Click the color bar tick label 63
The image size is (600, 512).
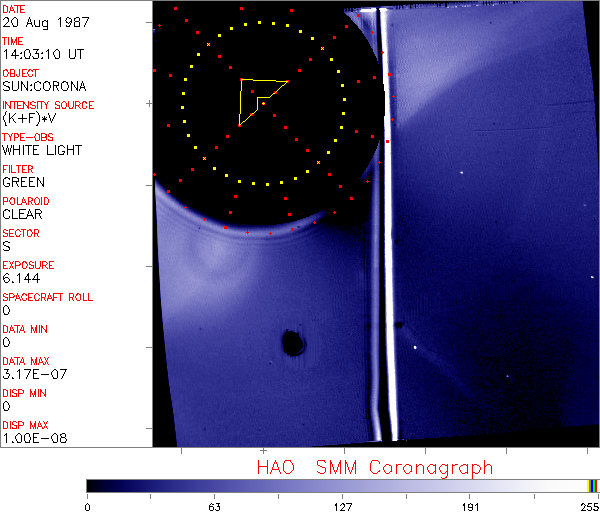pyautogui.click(x=214, y=505)
